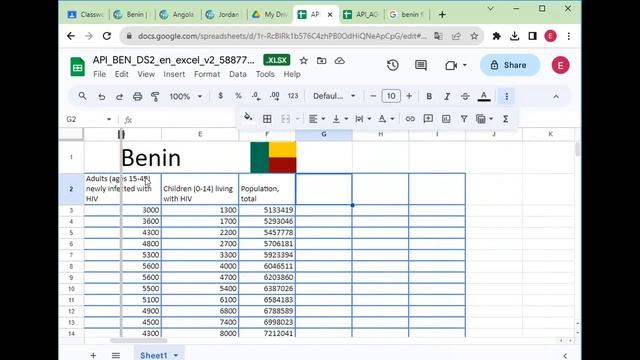Insert a link
640x360 pixels.
(410, 119)
